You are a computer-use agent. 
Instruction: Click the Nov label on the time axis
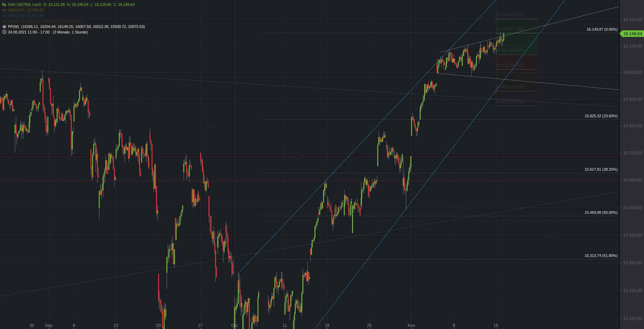pyautogui.click(x=411, y=326)
